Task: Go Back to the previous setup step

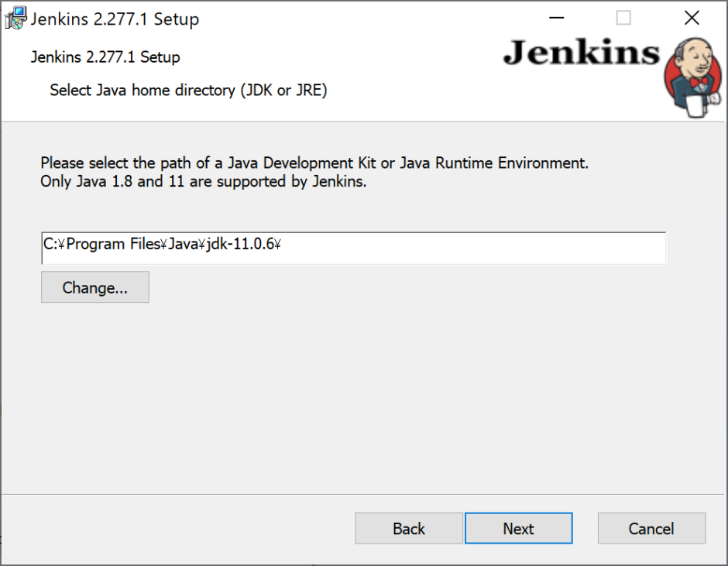Action: pos(408,528)
